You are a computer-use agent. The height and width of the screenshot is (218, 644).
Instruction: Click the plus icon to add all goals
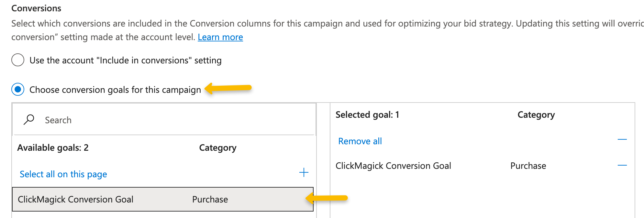(x=304, y=172)
